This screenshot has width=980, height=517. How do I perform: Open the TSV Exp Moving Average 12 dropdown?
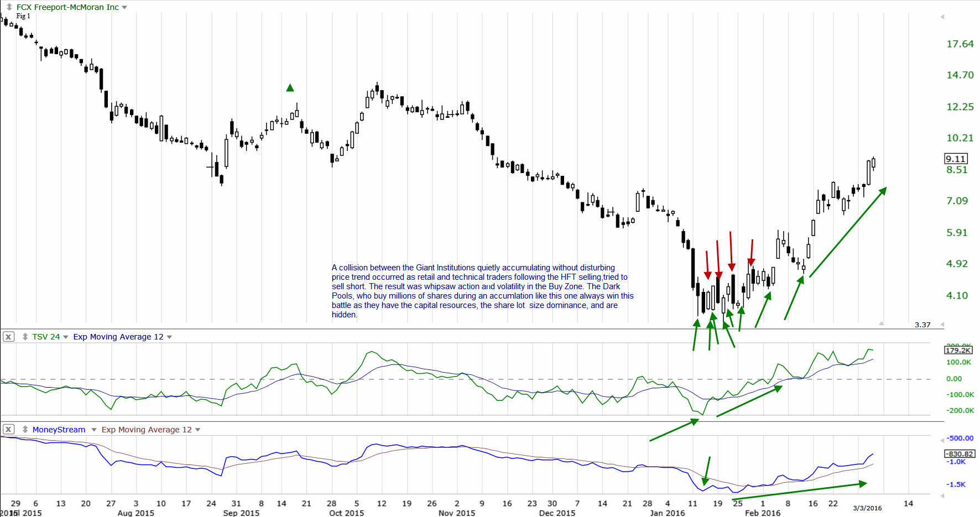[x=169, y=337]
